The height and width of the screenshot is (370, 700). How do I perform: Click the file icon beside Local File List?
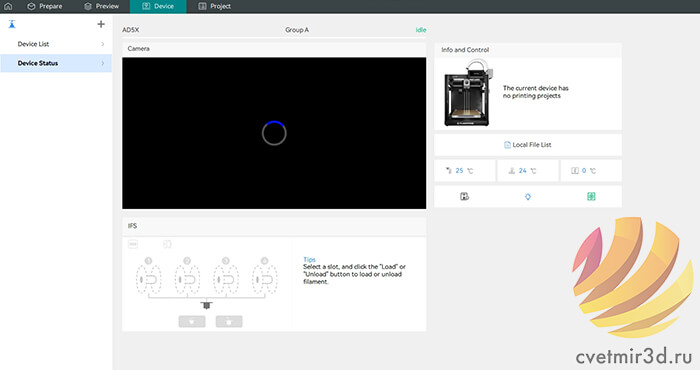(x=507, y=145)
